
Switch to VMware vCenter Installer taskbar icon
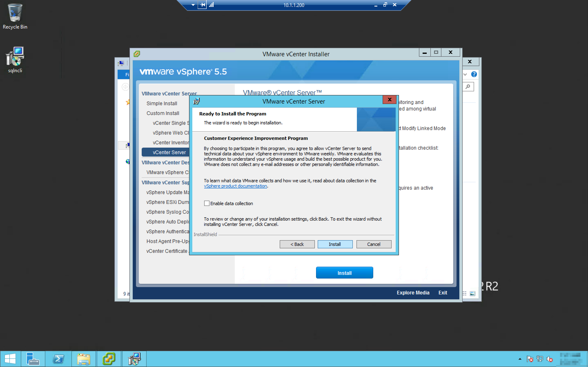click(109, 359)
